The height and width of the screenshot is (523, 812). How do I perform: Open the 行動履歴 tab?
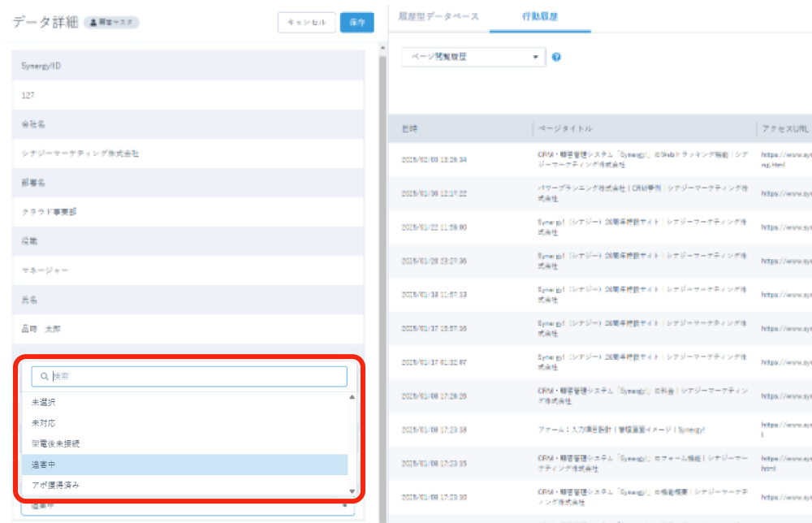[x=539, y=16]
